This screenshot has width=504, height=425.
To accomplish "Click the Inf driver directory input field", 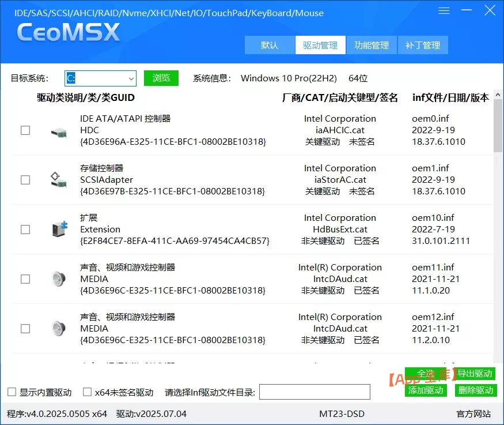I will tap(314, 392).
